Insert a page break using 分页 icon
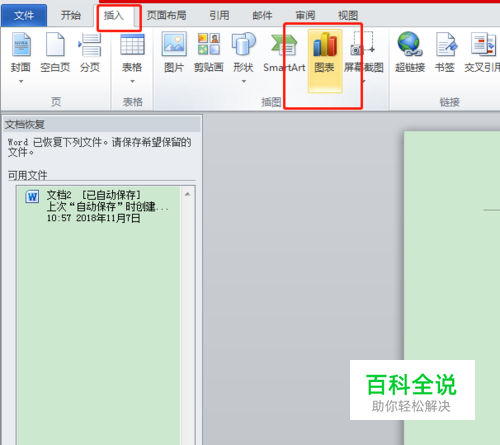This screenshot has height=445, width=500. point(90,45)
